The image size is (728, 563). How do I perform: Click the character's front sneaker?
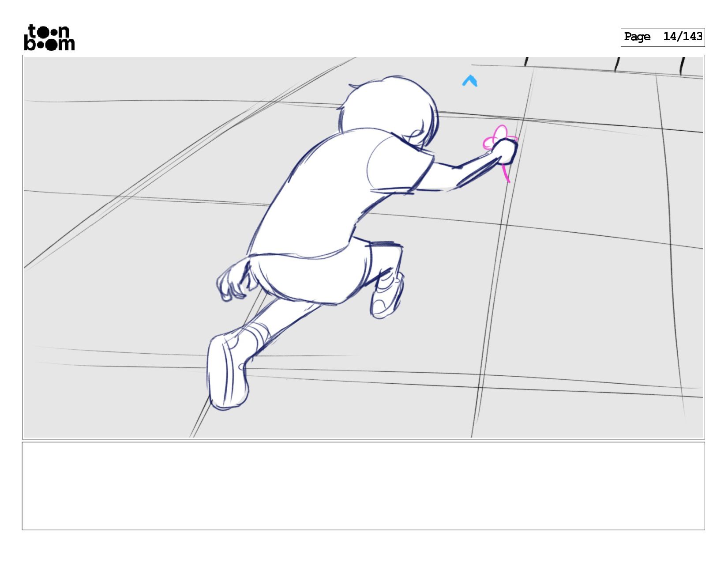(x=387, y=295)
